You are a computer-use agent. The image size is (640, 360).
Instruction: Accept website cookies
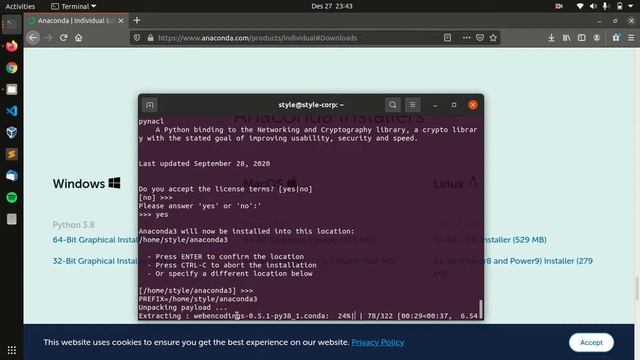pos(591,342)
